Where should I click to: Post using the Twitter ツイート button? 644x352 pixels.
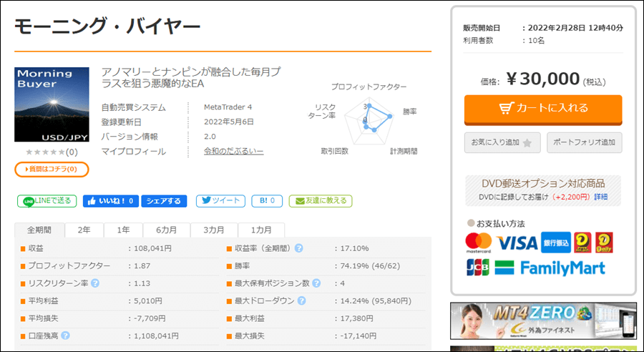[x=220, y=201]
